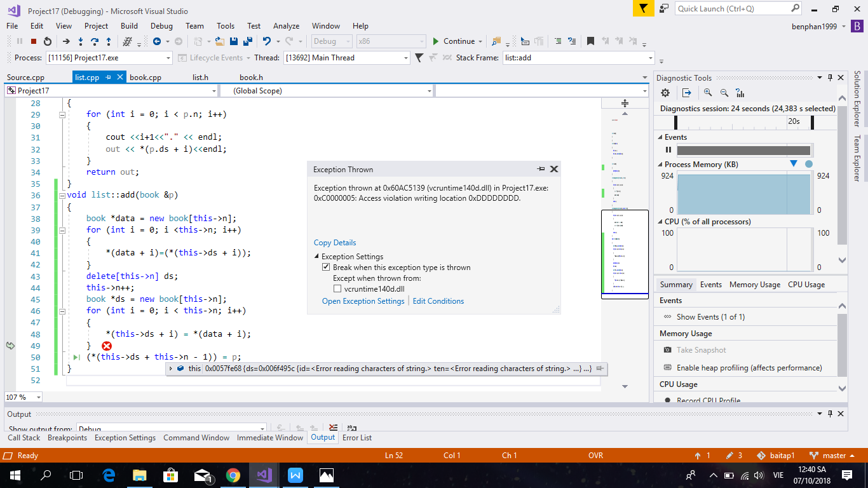The image size is (868, 488).
Task: Switch to the book.cpp tab
Action: click(146, 78)
